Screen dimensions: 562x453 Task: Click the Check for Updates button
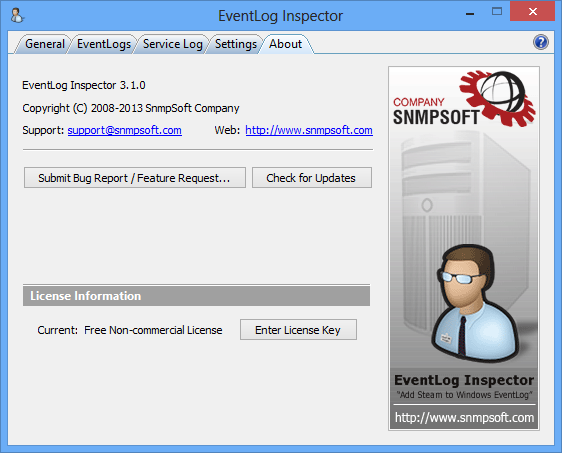[x=311, y=178]
